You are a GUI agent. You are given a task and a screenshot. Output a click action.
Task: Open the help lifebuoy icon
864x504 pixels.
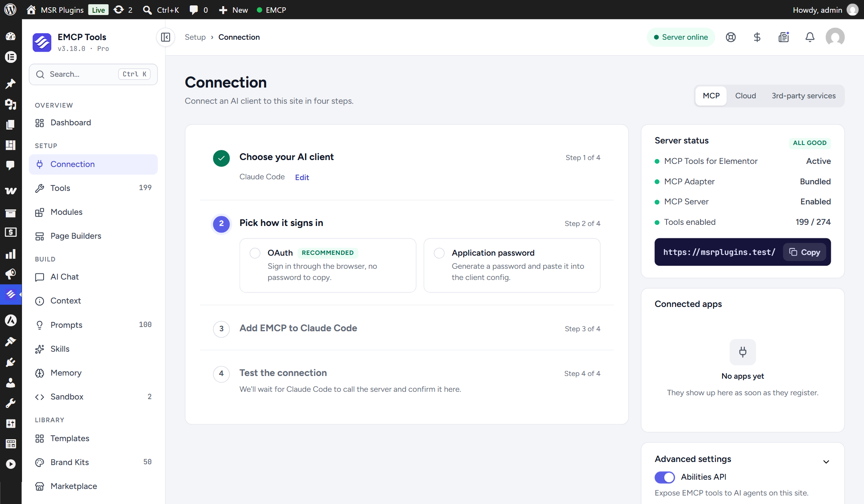tap(731, 37)
